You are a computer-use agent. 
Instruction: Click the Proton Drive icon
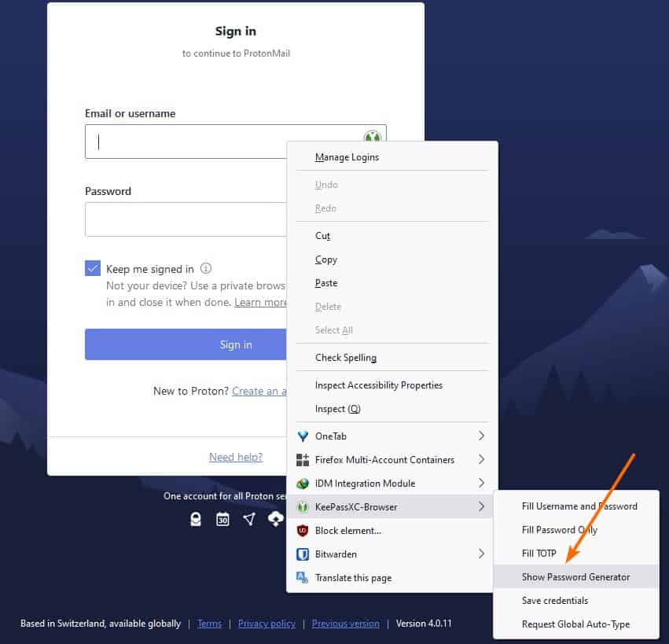[x=275, y=519]
